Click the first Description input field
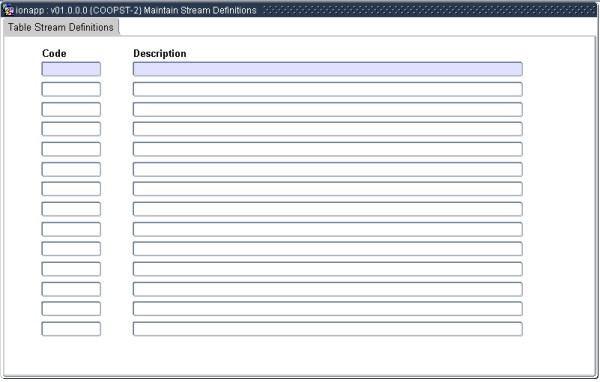600x382 pixels. [328, 69]
